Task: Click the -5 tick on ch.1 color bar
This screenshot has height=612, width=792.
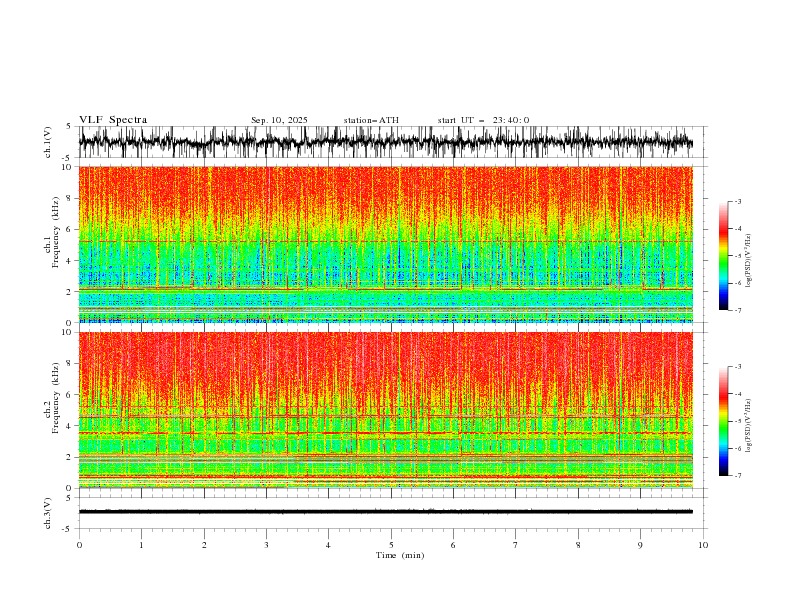Action: pyautogui.click(x=737, y=256)
